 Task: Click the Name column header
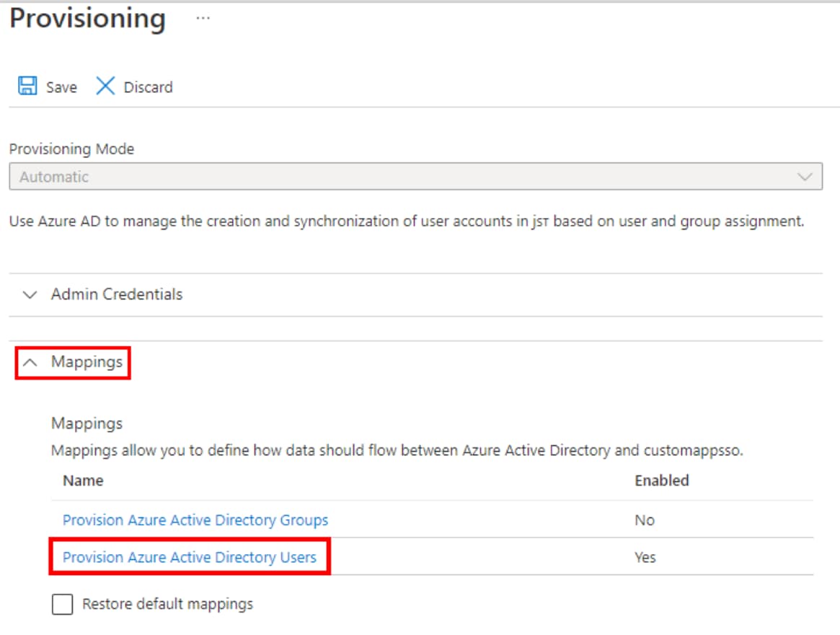click(83, 481)
